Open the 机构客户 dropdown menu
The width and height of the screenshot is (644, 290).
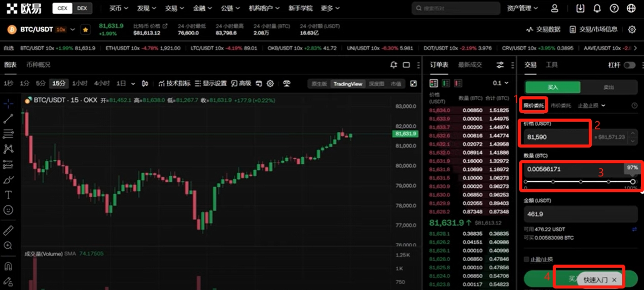pyautogui.click(x=264, y=9)
